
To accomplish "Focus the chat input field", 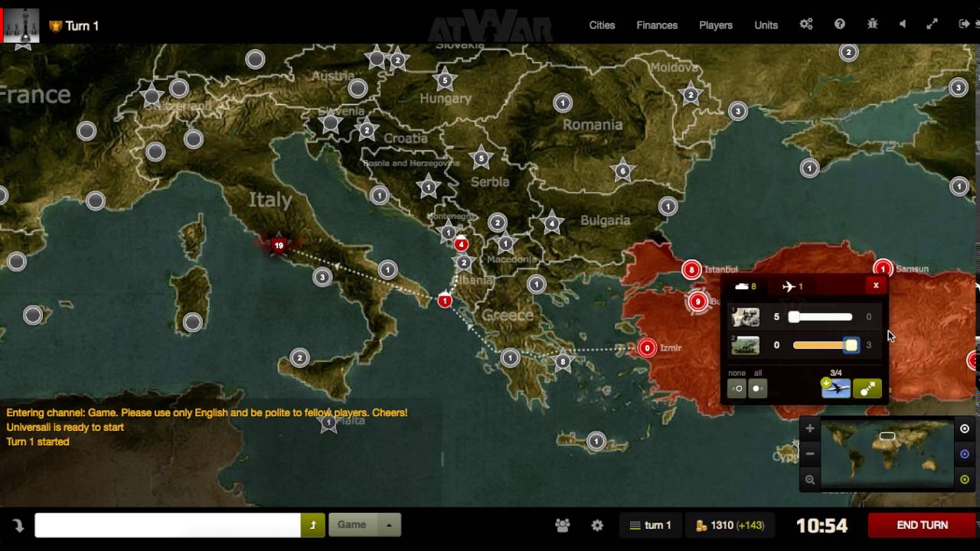I will [x=168, y=525].
